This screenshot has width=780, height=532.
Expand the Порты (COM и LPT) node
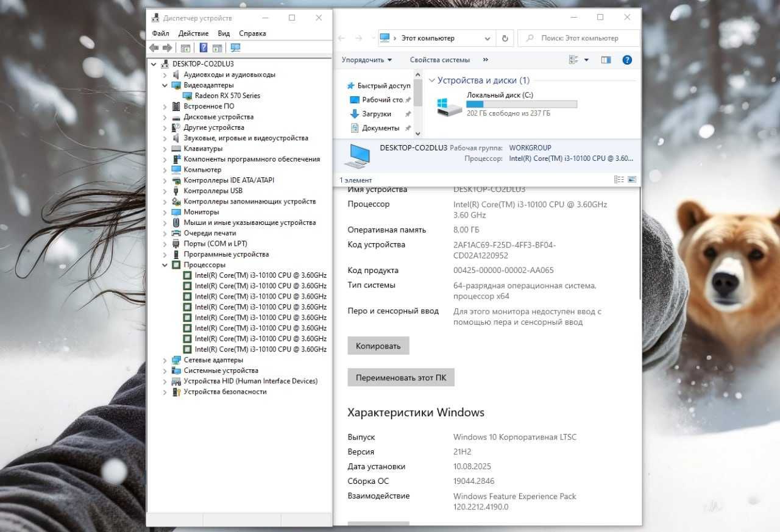[165, 244]
